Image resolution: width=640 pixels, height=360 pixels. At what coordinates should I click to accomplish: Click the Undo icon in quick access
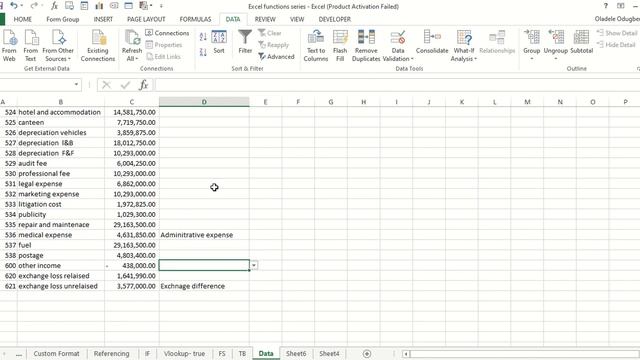[14, 6]
